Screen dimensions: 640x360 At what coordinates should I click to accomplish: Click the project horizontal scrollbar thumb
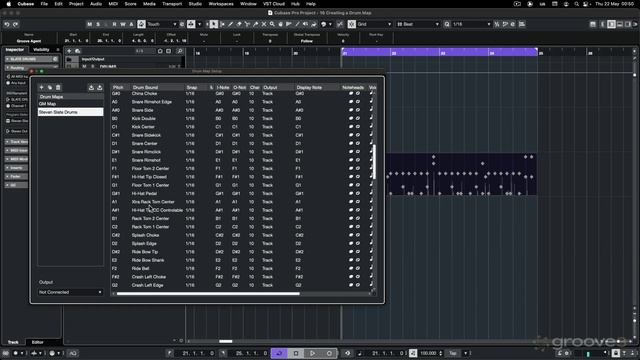click(225, 341)
